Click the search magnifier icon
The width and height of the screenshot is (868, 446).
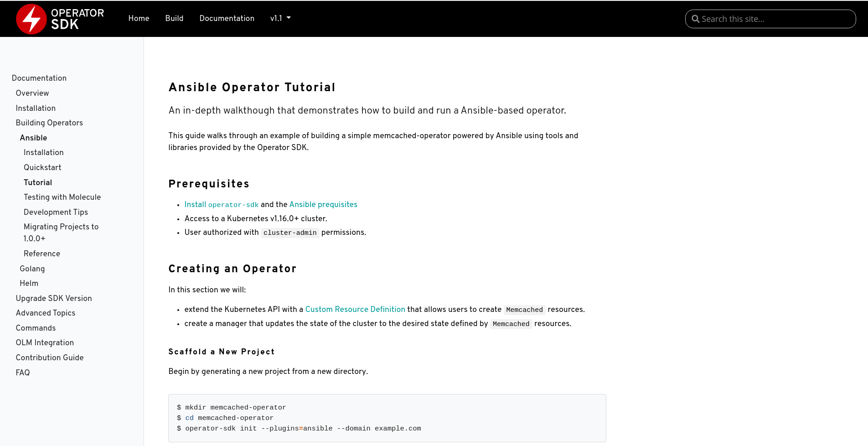[x=695, y=19]
